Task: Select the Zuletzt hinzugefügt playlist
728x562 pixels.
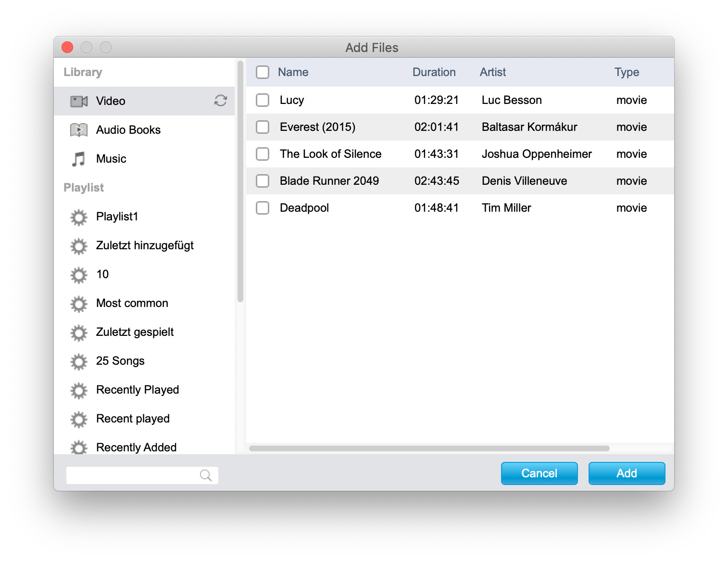Action: point(145,245)
